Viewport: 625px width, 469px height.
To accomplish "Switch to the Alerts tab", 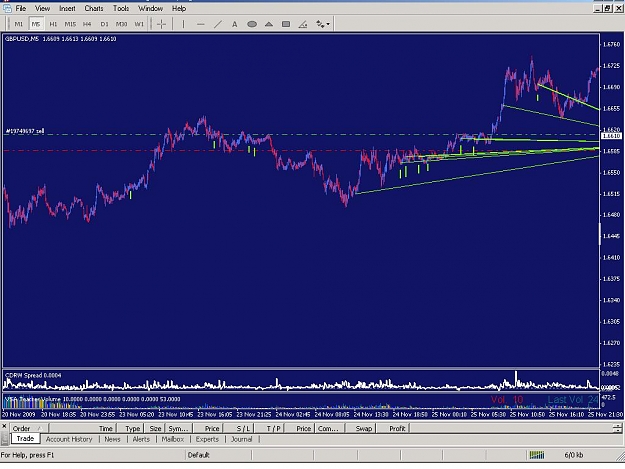I will (141, 439).
